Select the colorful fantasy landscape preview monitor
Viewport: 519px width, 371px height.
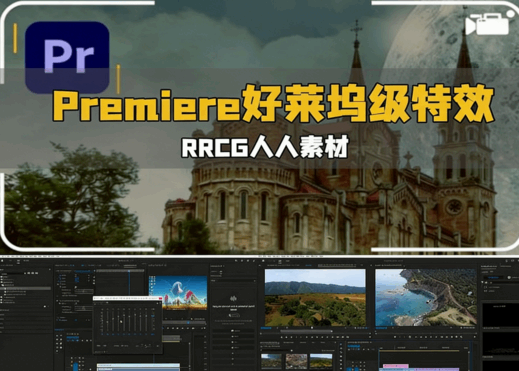point(178,293)
